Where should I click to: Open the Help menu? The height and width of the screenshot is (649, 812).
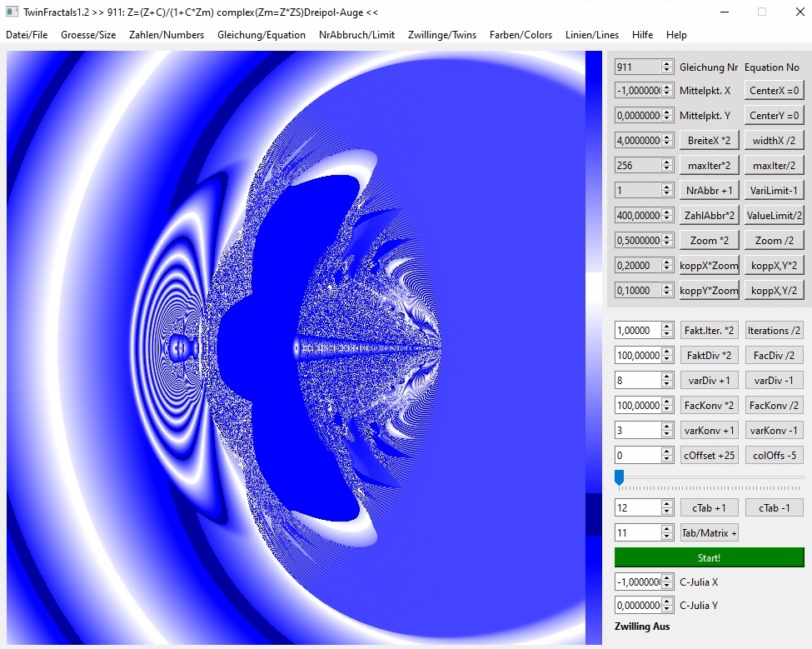[676, 35]
